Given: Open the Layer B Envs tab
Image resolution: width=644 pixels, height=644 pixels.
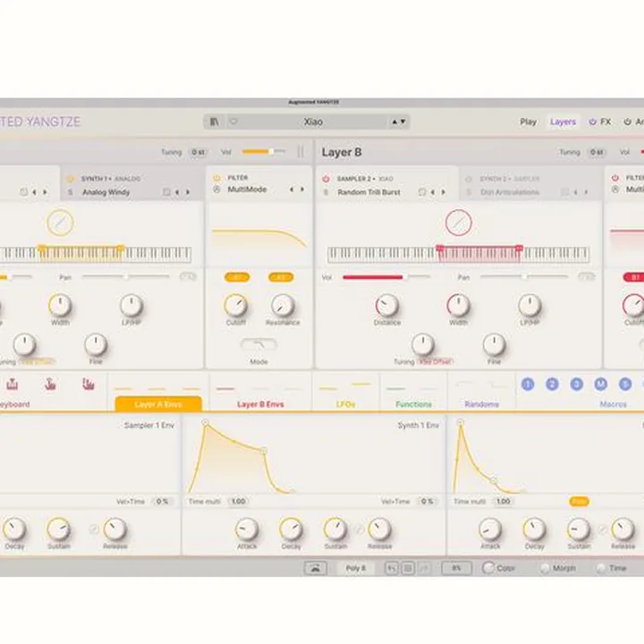Looking at the screenshot, I should pyautogui.click(x=260, y=404).
